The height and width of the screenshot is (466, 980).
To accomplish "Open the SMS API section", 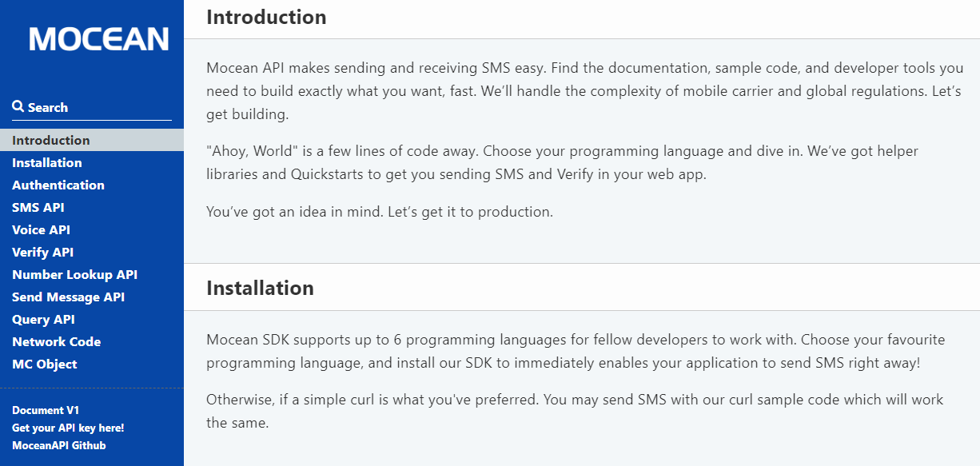I will click(38, 207).
